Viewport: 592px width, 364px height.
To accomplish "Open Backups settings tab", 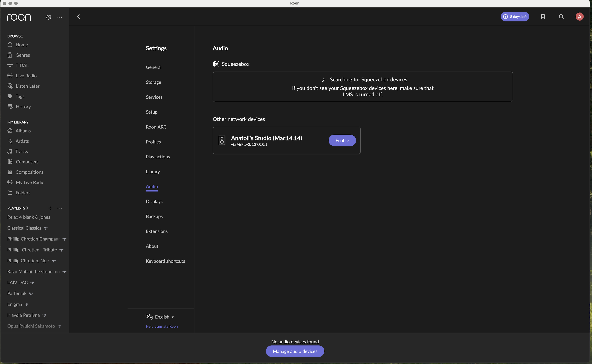I will pyautogui.click(x=154, y=216).
